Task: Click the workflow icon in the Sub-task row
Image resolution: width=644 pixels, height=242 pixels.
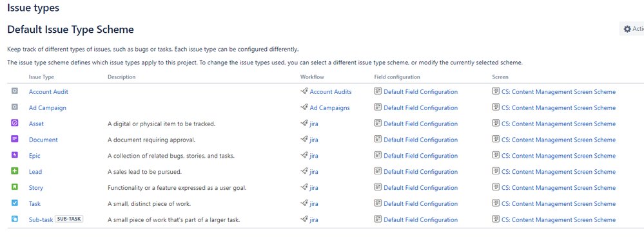Action: tap(304, 219)
